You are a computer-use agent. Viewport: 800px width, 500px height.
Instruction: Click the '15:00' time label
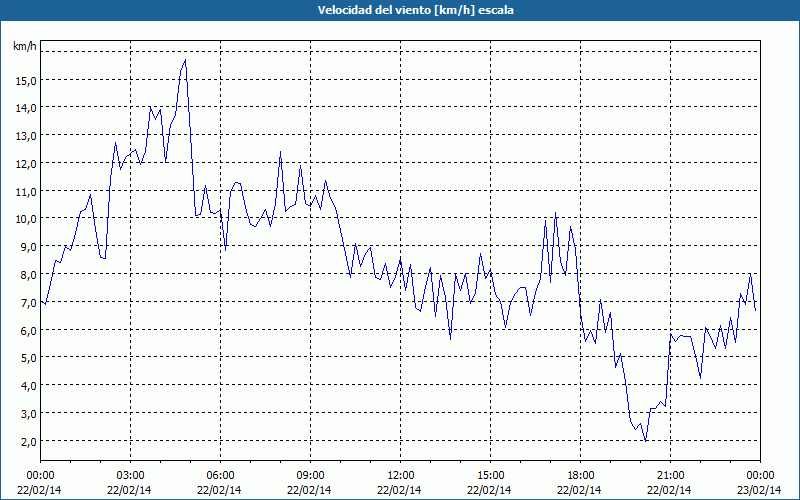[490, 476]
